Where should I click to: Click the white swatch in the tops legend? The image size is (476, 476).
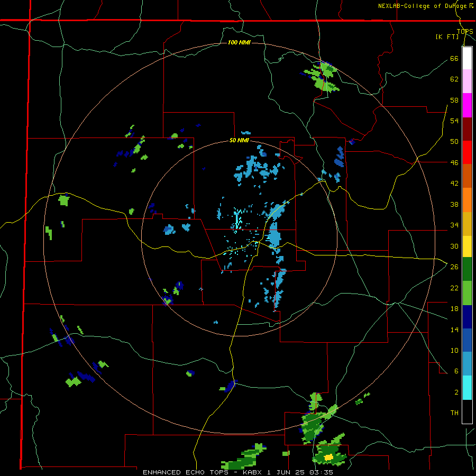click(x=467, y=58)
